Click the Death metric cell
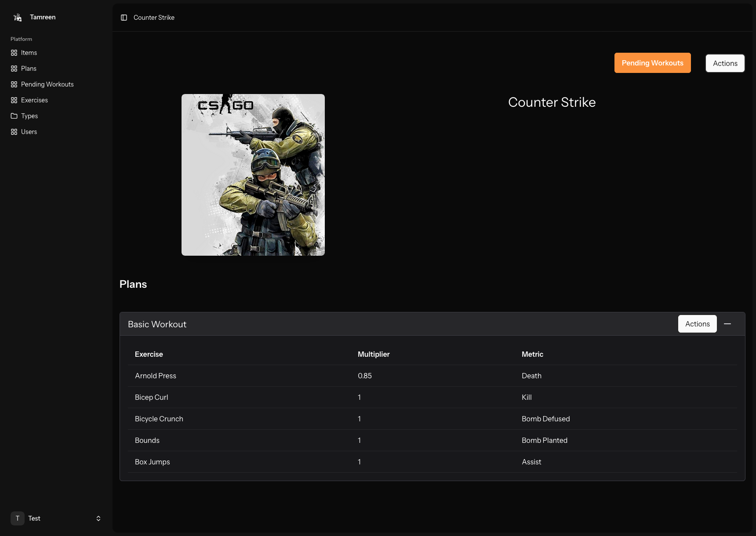Image resolution: width=756 pixels, height=536 pixels. [x=532, y=376]
